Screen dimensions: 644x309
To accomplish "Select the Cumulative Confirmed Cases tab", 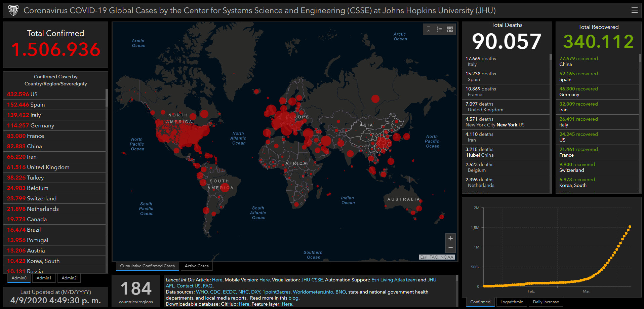I will pyautogui.click(x=147, y=266).
